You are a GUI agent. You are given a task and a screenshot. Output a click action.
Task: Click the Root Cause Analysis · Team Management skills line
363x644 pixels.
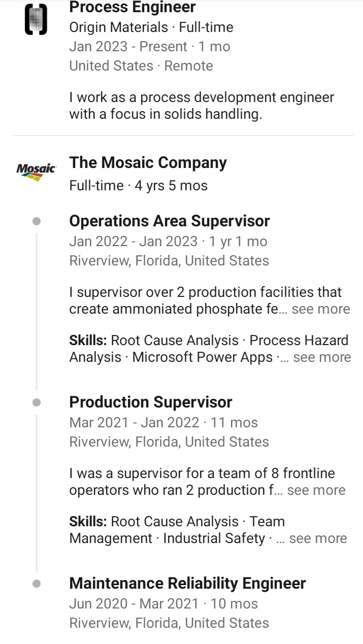click(177, 522)
